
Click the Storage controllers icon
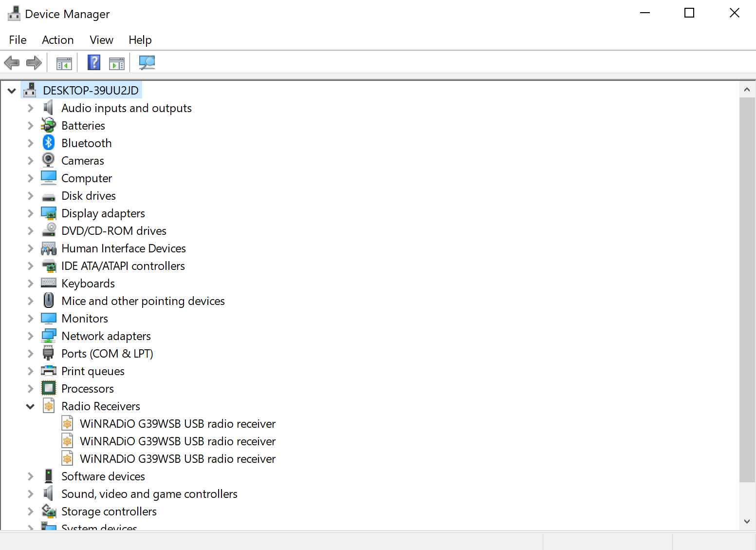coord(49,511)
